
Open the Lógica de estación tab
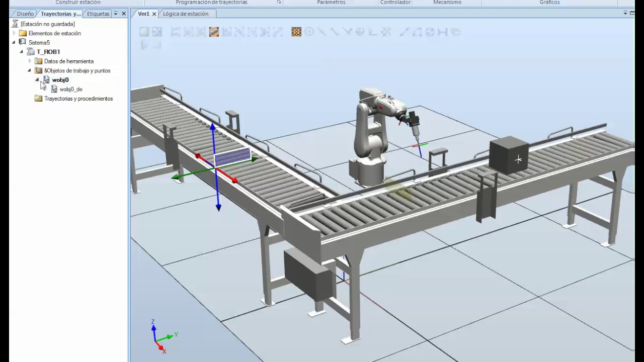tap(186, 14)
